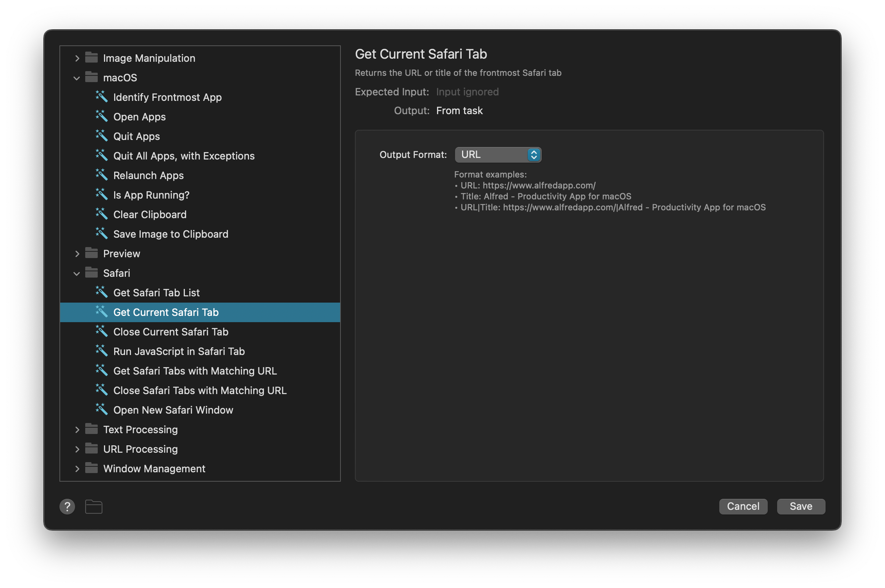Select the Quit All Apps, with Exceptions task
Viewport: 885px width, 588px height.
click(x=184, y=156)
